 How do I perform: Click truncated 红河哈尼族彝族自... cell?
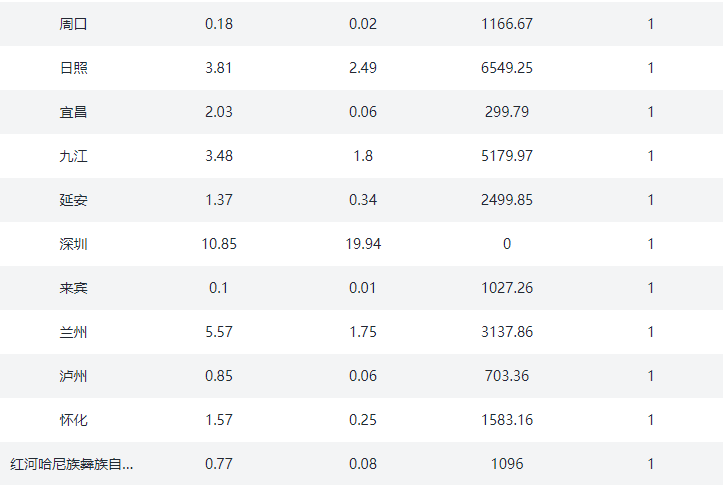coord(72,464)
